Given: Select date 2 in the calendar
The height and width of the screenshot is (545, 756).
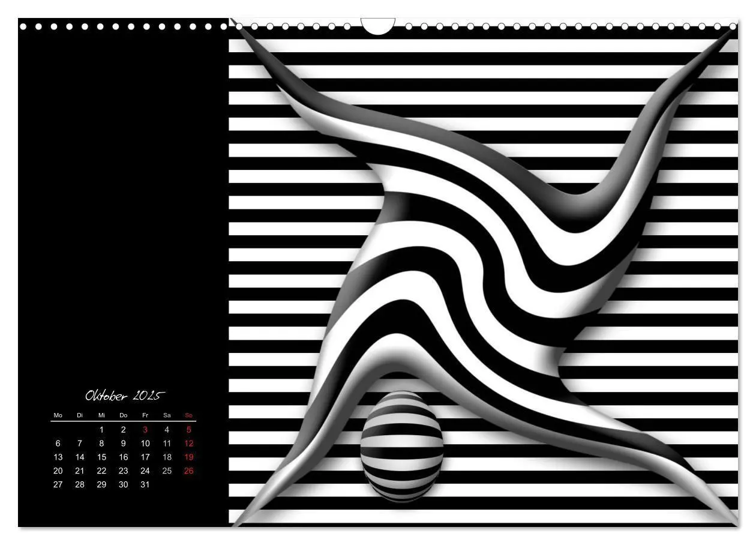Looking at the screenshot, I should coord(124,430).
